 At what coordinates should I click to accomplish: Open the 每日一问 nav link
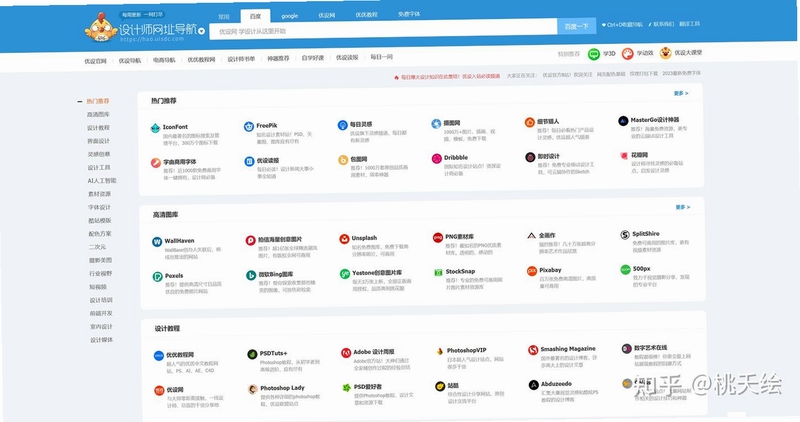click(x=382, y=57)
